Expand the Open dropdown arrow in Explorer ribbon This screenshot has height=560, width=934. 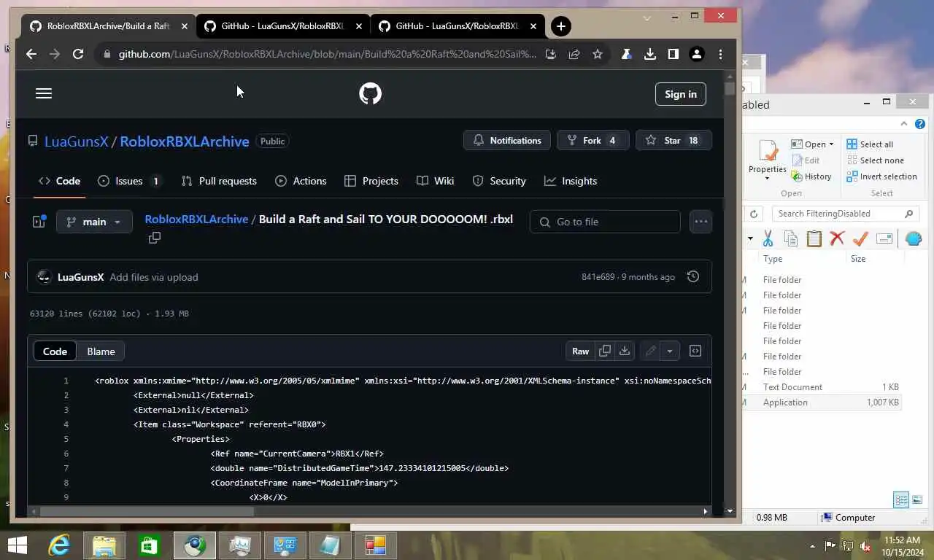[x=831, y=144]
